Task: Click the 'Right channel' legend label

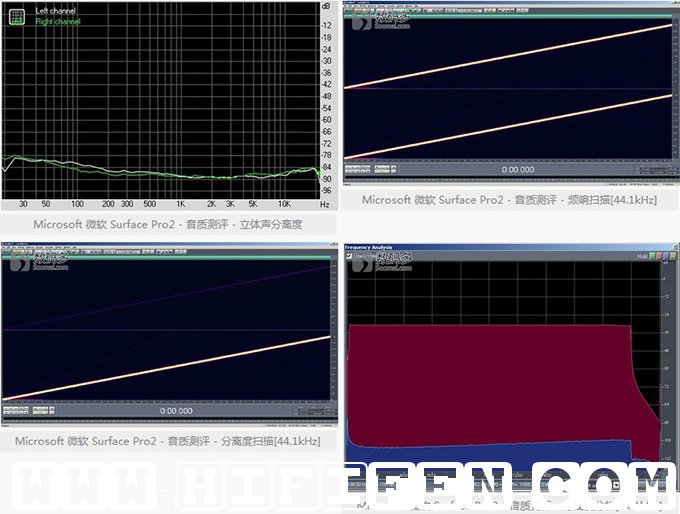Action: [x=58, y=21]
